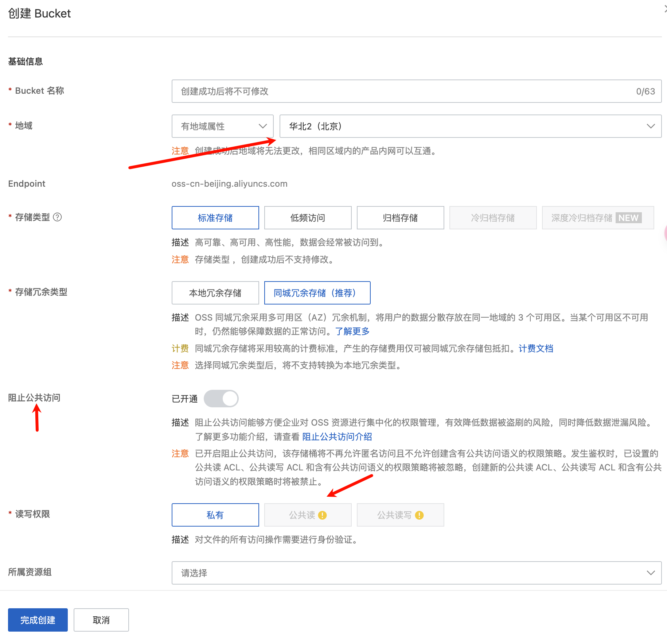Open the 所属资源组 dropdown
This screenshot has height=644, width=667.
tap(416, 573)
